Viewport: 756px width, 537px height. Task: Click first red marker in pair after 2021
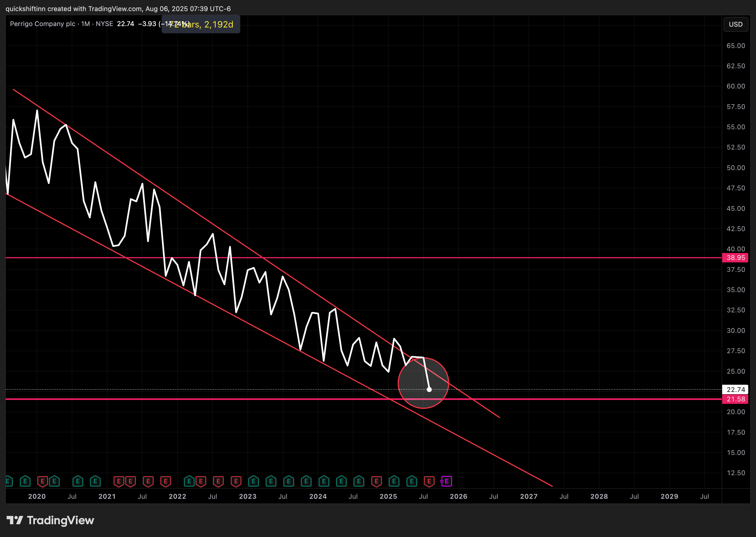[119, 481]
